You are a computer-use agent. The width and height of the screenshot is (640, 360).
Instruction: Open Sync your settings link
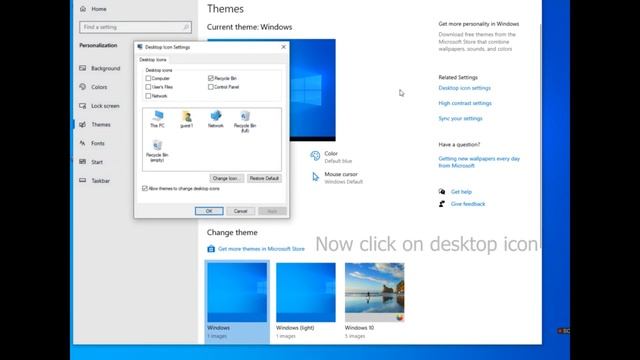tap(460, 118)
